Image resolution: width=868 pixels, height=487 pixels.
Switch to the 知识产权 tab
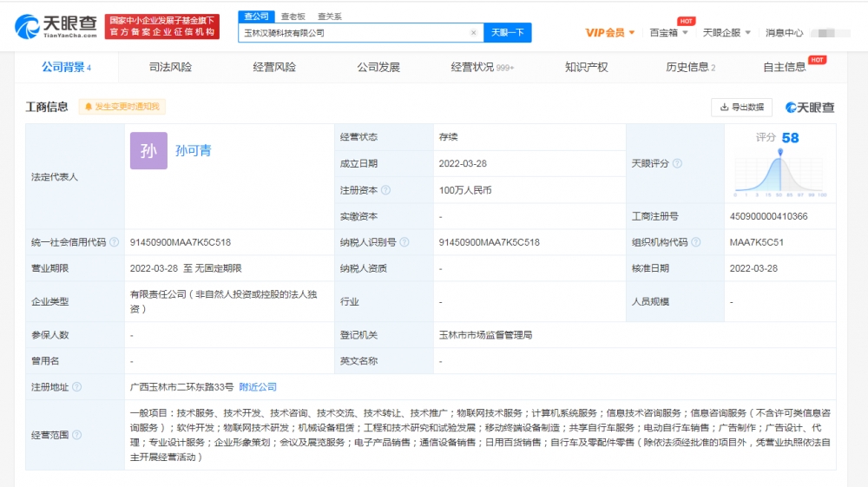(x=586, y=67)
